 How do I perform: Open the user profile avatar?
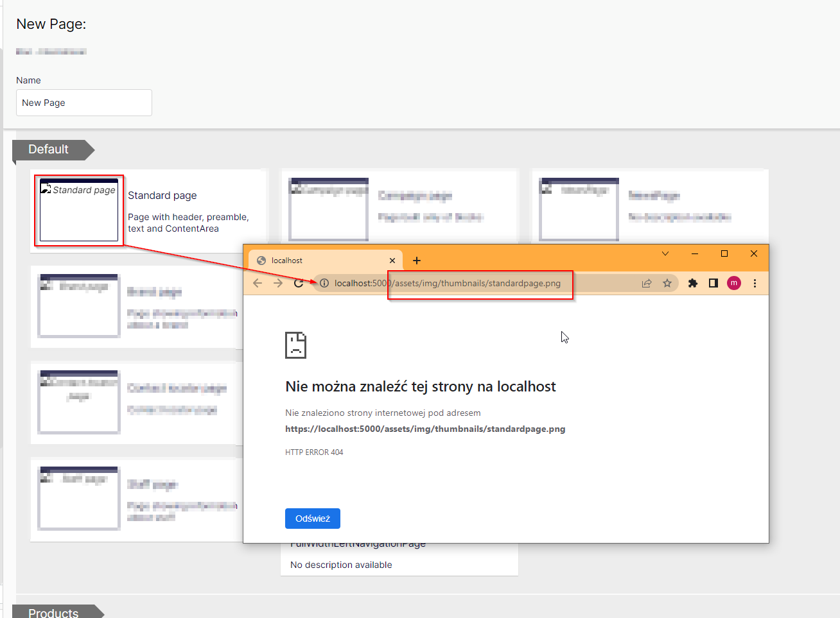[734, 283]
